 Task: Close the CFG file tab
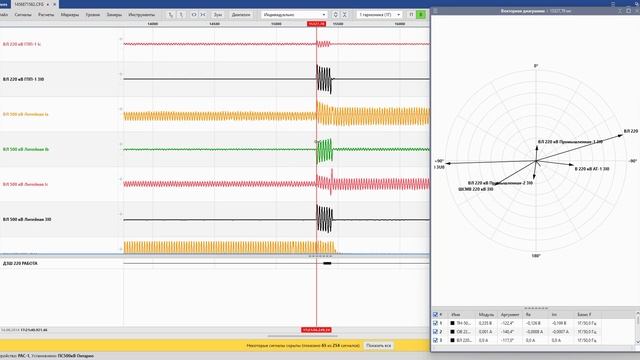[55, 4]
